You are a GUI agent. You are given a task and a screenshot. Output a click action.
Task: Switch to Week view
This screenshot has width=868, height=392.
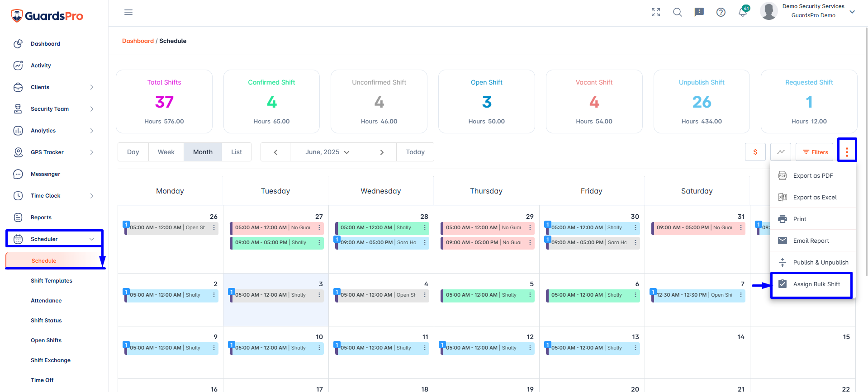tap(166, 152)
